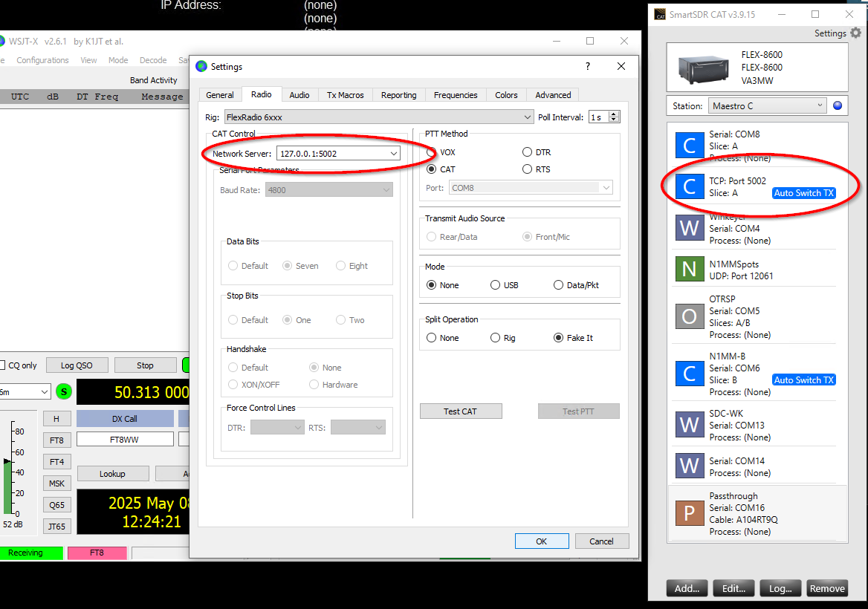Screen dimensions: 868x609
Task: Click Remove in SmartSDR CAT
Action: pos(827,588)
